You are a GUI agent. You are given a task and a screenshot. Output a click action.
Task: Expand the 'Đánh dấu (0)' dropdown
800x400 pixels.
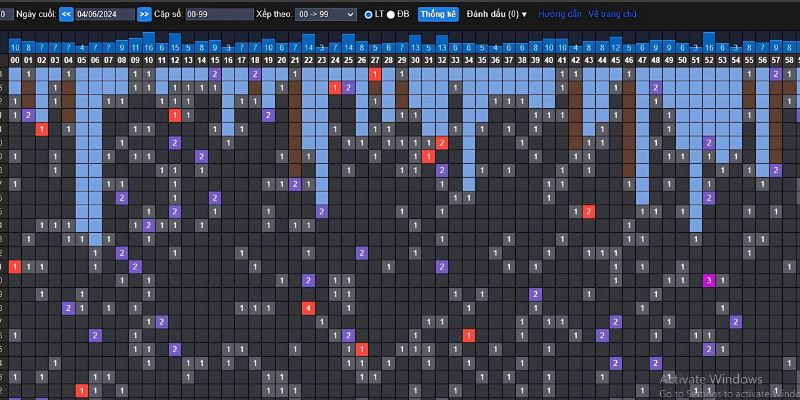[497, 14]
